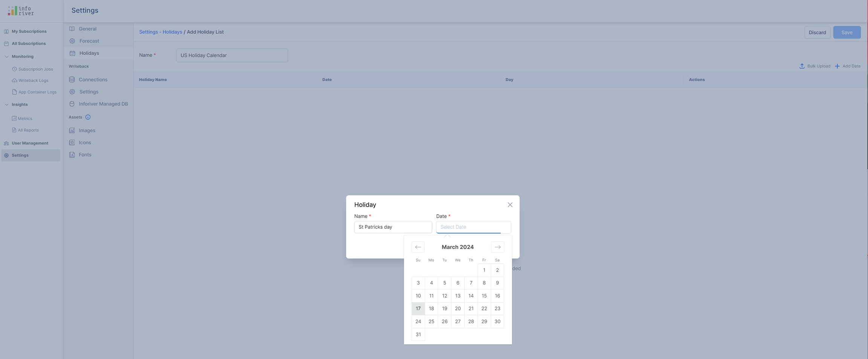Open Writeback Connections

coord(93,80)
